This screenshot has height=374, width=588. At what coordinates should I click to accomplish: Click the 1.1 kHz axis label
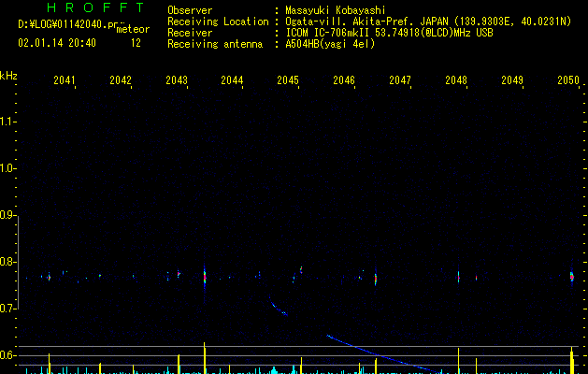[x=7, y=122]
